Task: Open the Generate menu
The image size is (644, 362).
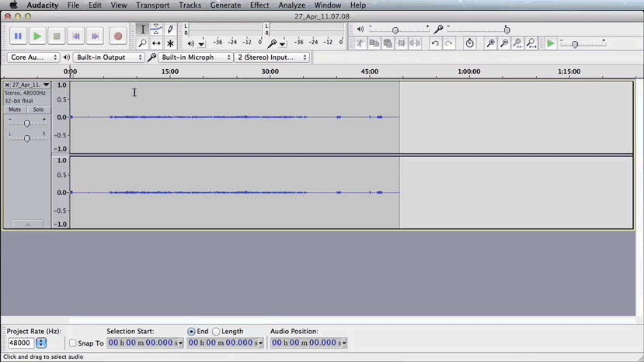Action: [225, 5]
